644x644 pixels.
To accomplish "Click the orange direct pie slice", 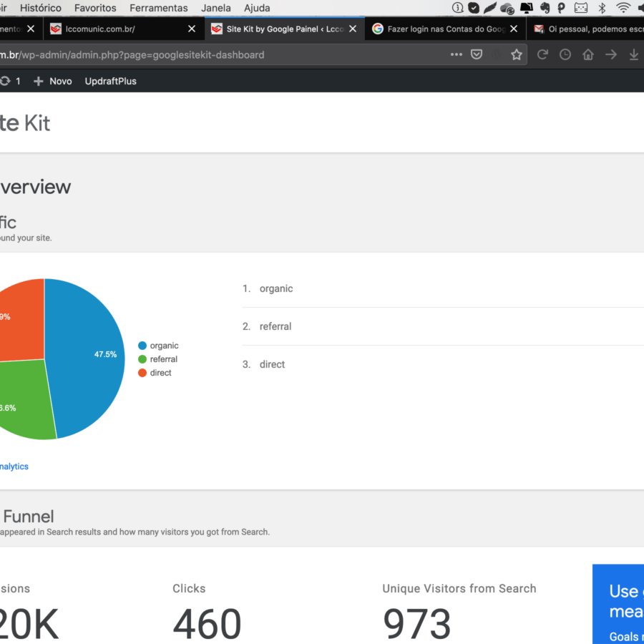I will point(23,321).
